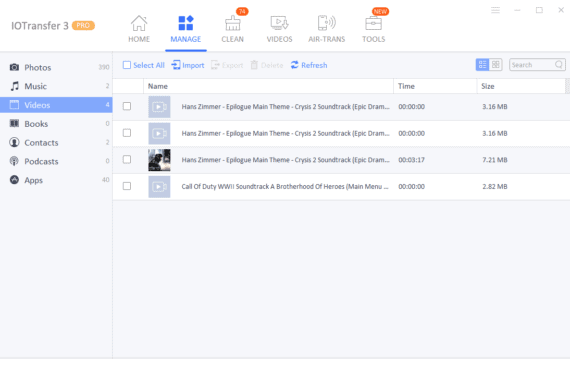Click the Call Of Duty video thumbnail
The height and width of the screenshot is (373, 570).
click(x=159, y=187)
